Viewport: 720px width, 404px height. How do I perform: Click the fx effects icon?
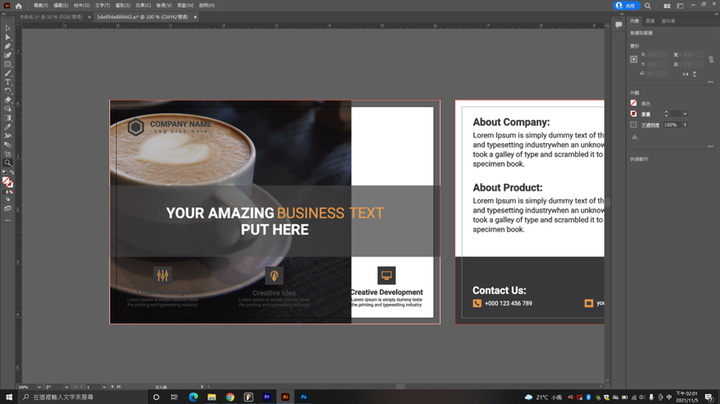[x=635, y=137]
